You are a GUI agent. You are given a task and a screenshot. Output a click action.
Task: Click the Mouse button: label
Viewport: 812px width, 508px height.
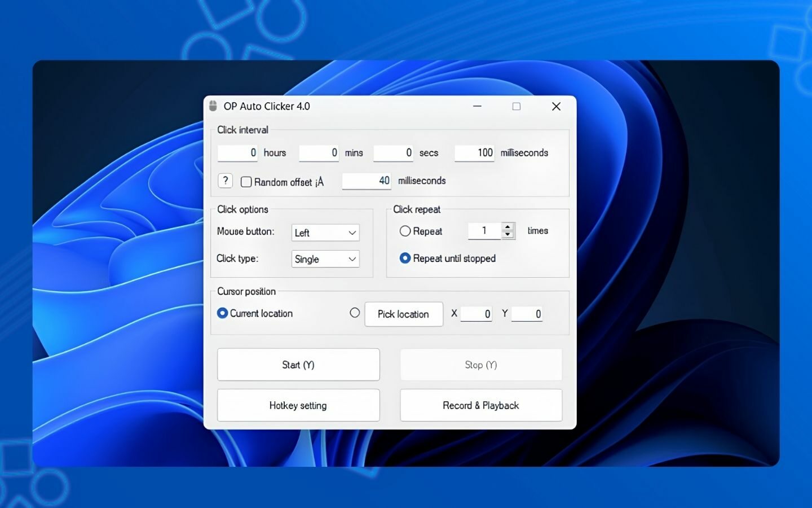tap(245, 231)
